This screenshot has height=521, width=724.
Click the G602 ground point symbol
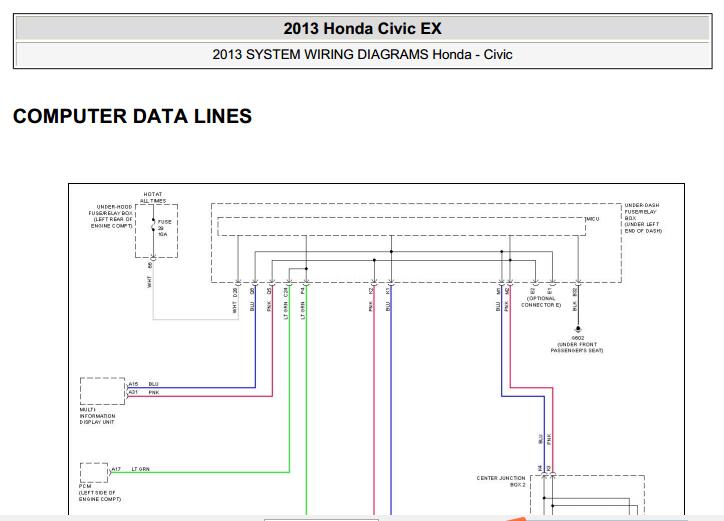(x=578, y=329)
